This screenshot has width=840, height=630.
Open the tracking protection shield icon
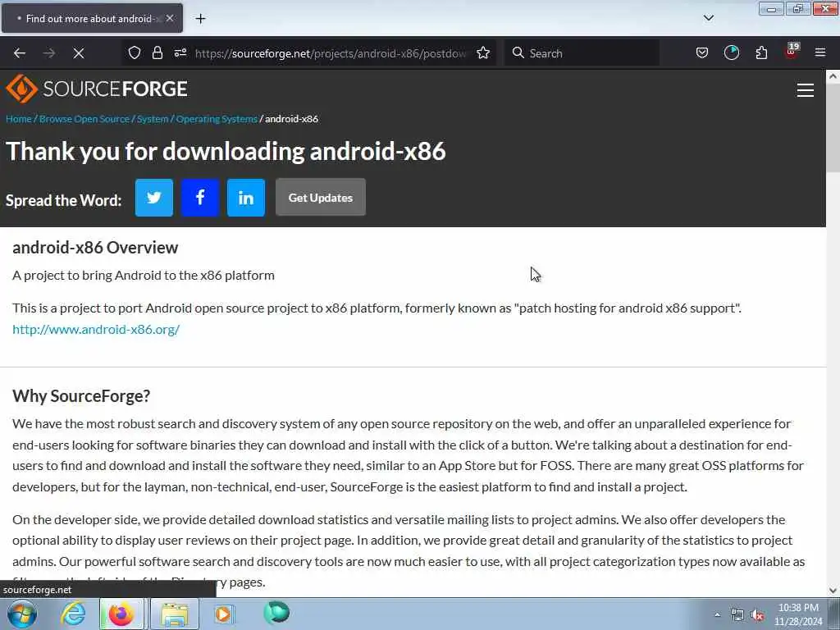pos(135,52)
